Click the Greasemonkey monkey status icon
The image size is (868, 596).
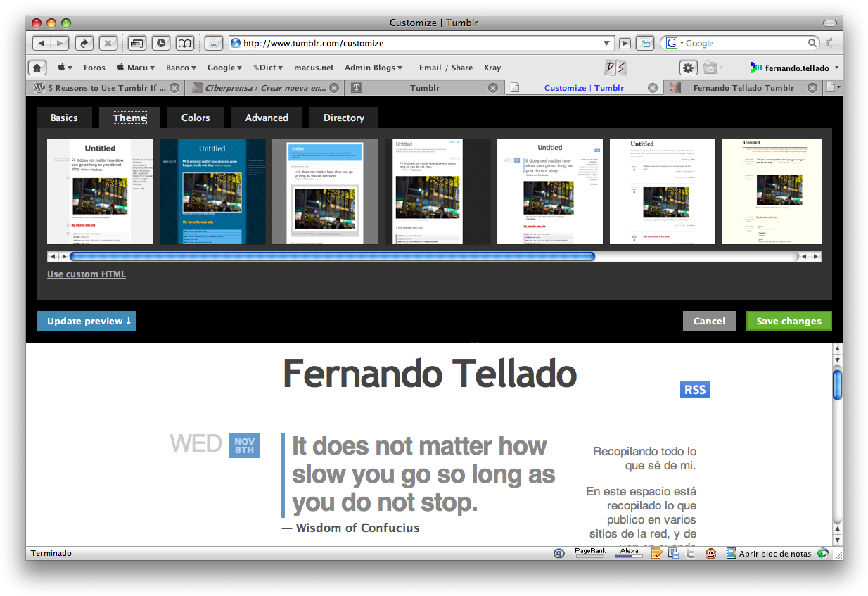tap(711, 554)
